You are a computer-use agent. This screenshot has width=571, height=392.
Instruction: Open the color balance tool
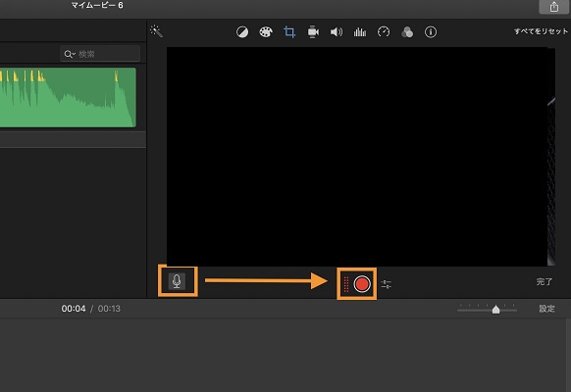[242, 32]
